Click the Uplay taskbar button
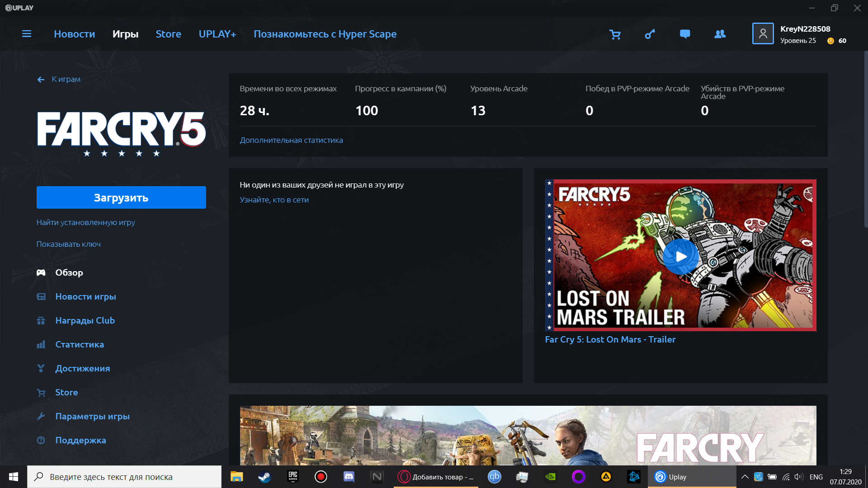This screenshot has height=488, width=868. (692, 477)
